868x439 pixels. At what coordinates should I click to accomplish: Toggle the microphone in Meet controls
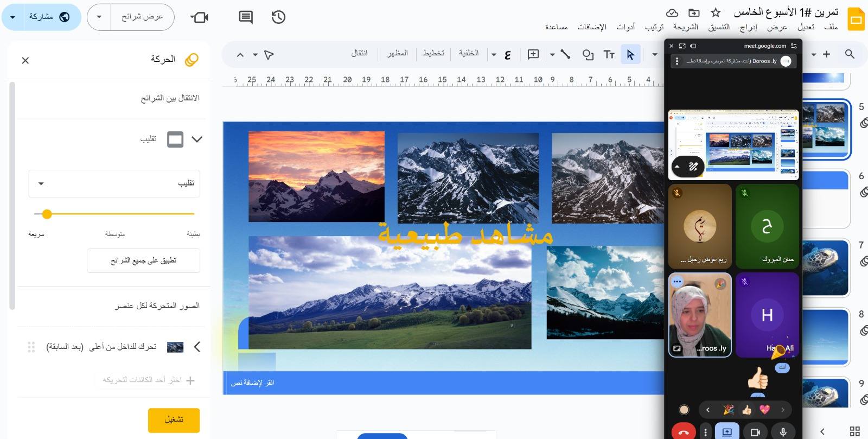pyautogui.click(x=783, y=432)
